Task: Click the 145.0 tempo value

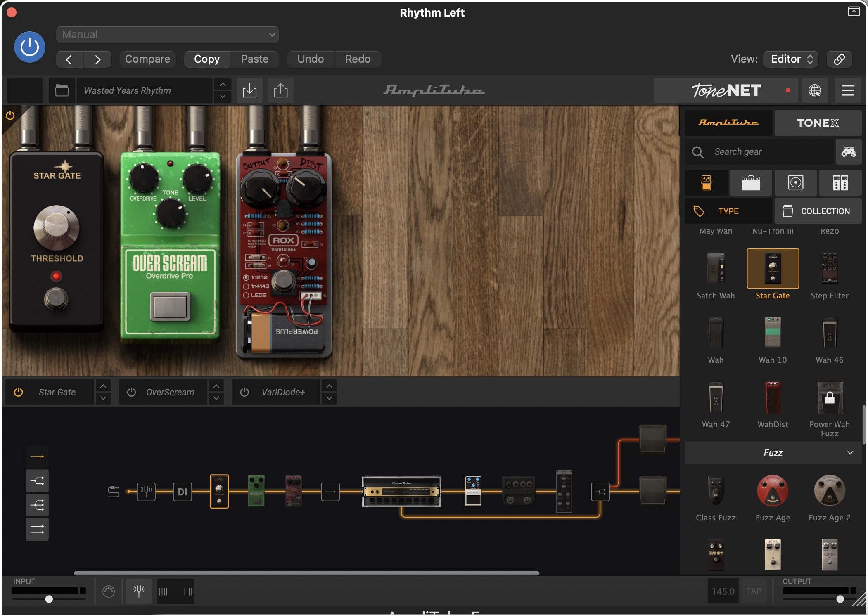Action: point(723,591)
